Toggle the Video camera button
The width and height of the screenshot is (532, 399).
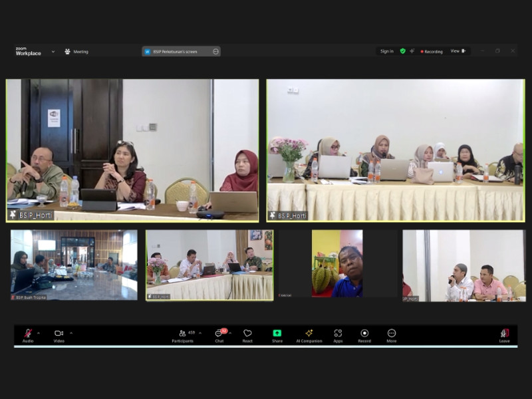coord(59,334)
